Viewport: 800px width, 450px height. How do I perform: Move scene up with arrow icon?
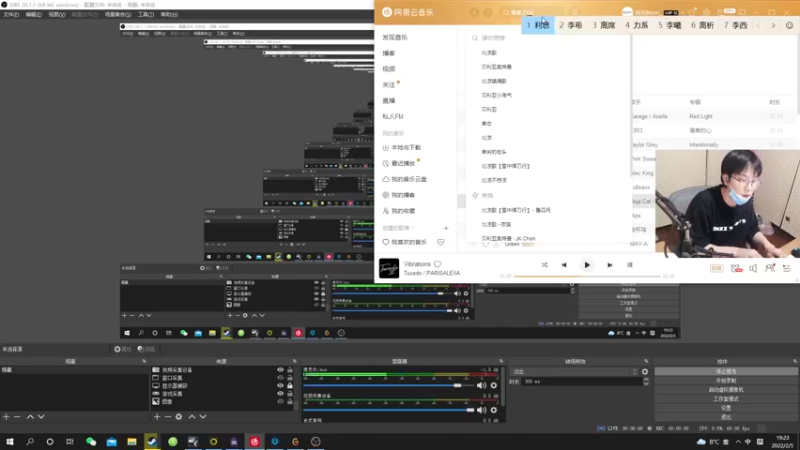30,417
